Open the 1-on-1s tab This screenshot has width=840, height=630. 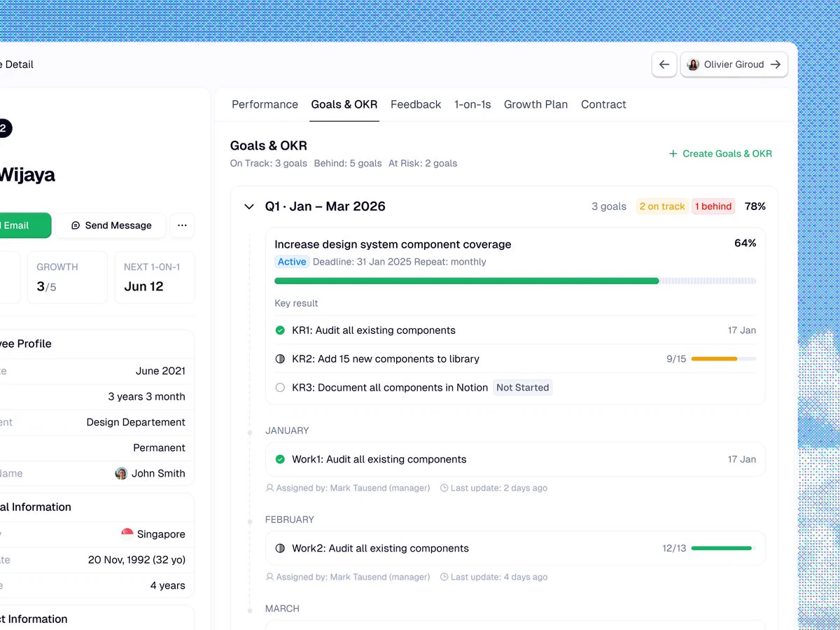[472, 104]
